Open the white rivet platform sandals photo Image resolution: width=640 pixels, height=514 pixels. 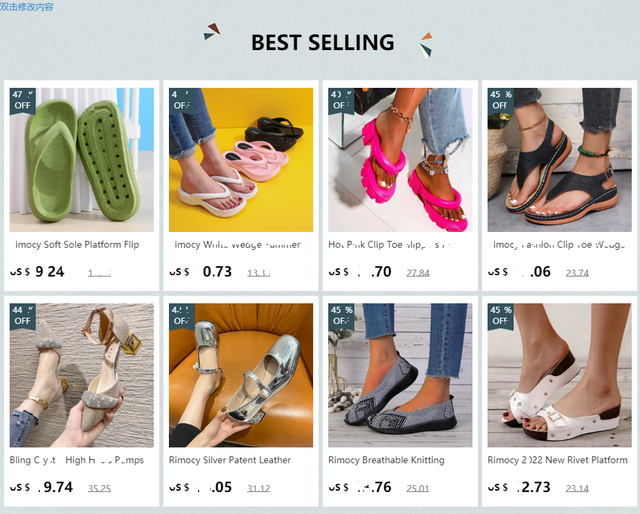560,375
